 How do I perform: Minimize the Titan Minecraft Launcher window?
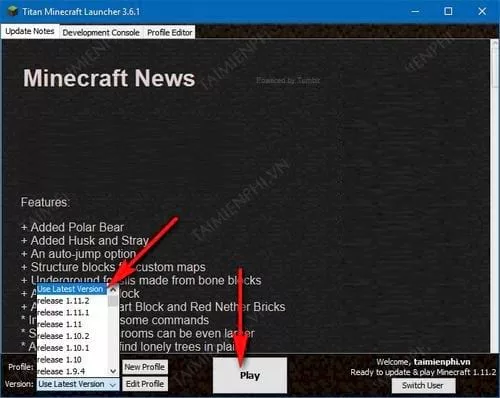point(415,11)
